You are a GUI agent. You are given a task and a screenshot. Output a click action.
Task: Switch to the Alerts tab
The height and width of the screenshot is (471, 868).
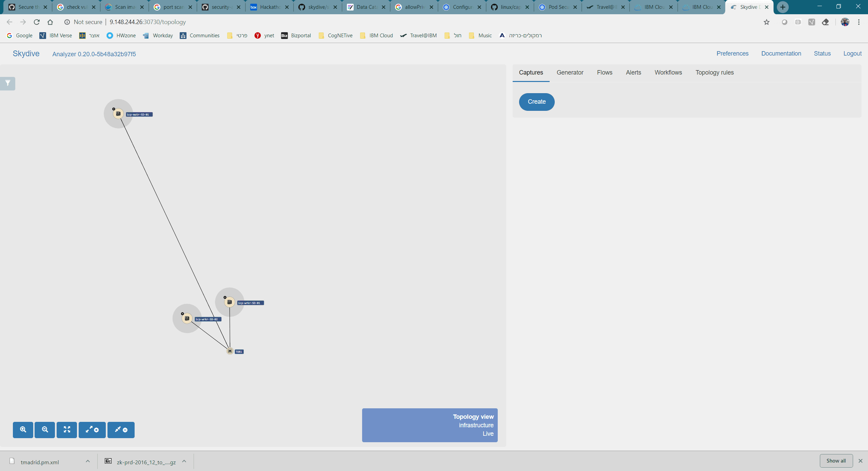pos(633,72)
